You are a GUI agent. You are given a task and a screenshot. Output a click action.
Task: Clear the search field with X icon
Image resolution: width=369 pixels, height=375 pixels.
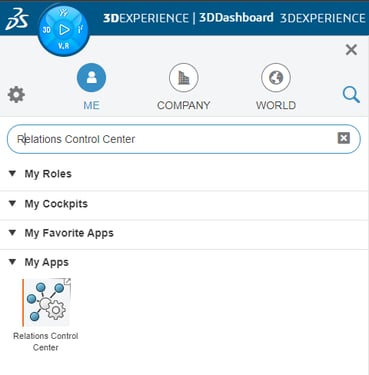[x=344, y=138]
